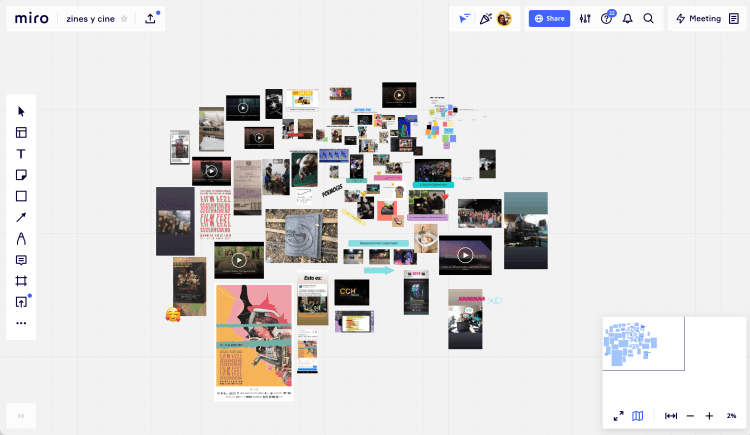The height and width of the screenshot is (435, 750).
Task: Expand more tools via three dots
Action: click(21, 323)
